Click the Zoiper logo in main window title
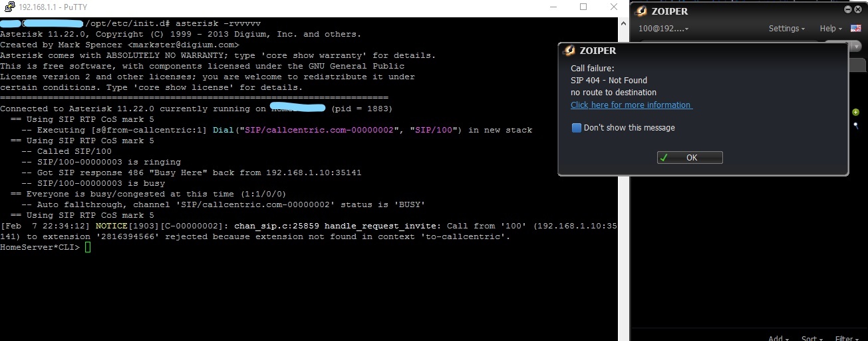 click(x=641, y=11)
